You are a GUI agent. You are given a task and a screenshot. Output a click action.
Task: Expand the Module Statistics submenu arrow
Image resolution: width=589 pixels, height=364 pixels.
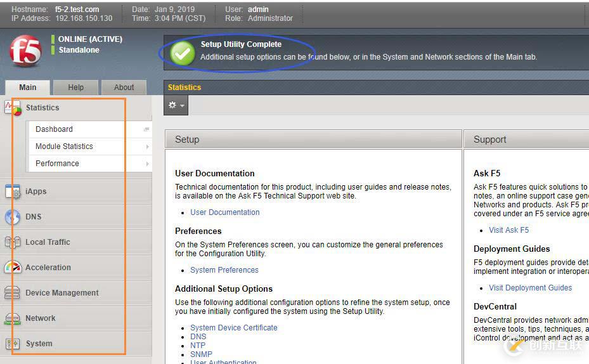click(147, 146)
